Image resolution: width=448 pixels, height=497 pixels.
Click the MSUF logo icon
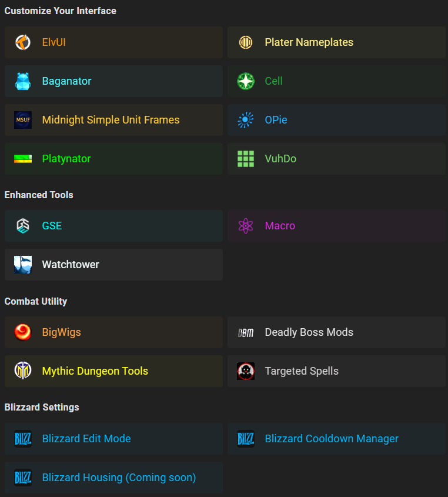23,120
